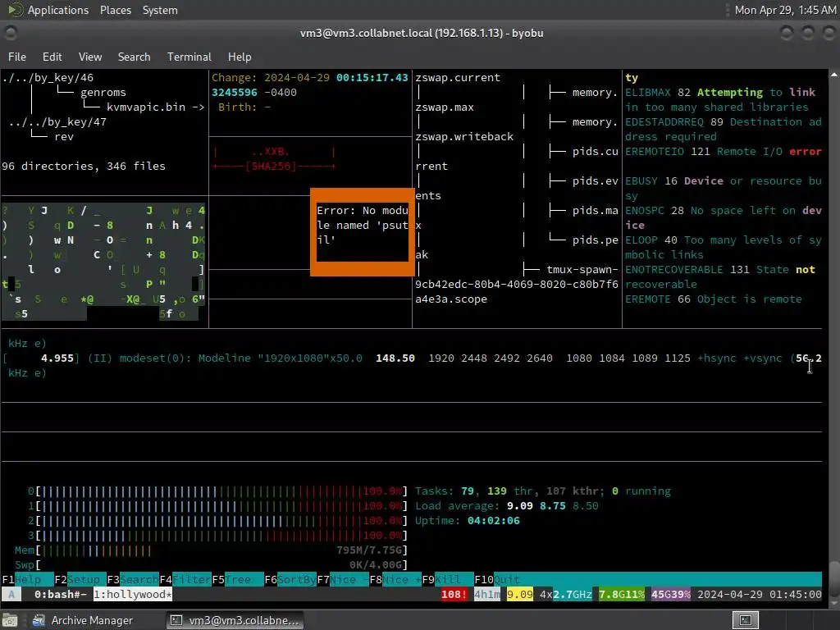This screenshot has height=630, width=840.
Task: Open the Terminal menu
Action: click(x=189, y=57)
